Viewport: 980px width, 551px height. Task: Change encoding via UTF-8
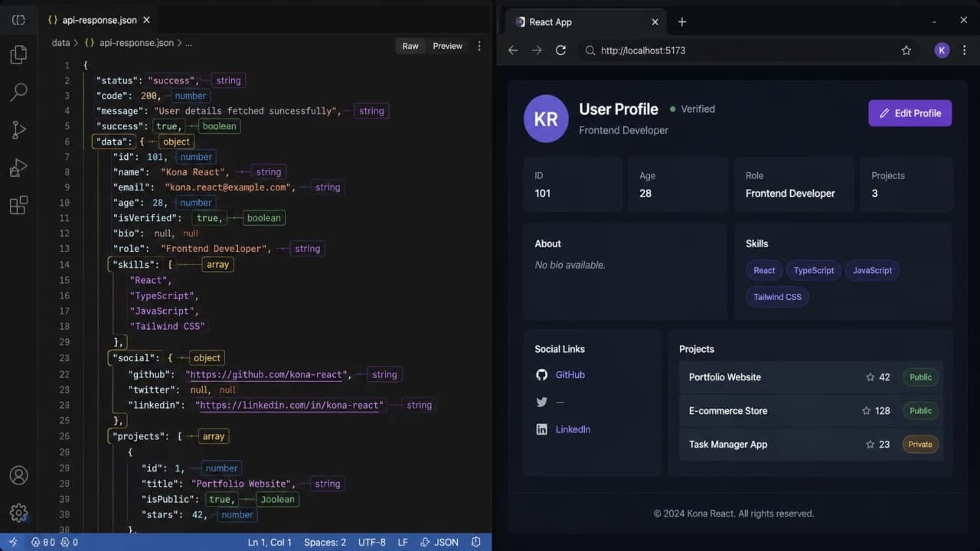coord(372,542)
